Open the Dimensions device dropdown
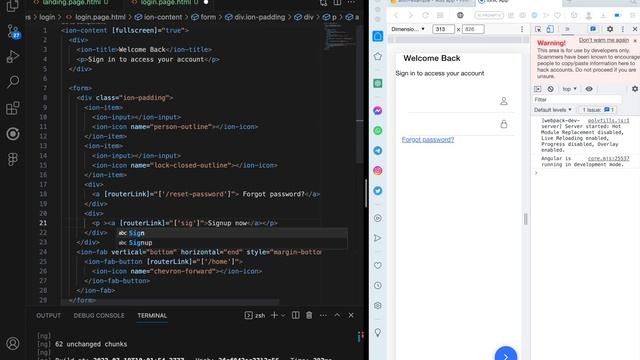 (408, 29)
